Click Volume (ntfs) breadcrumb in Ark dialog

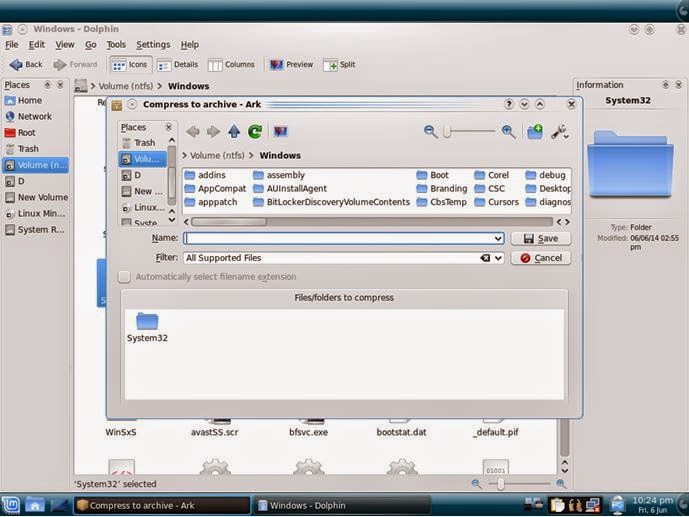[x=217, y=155]
